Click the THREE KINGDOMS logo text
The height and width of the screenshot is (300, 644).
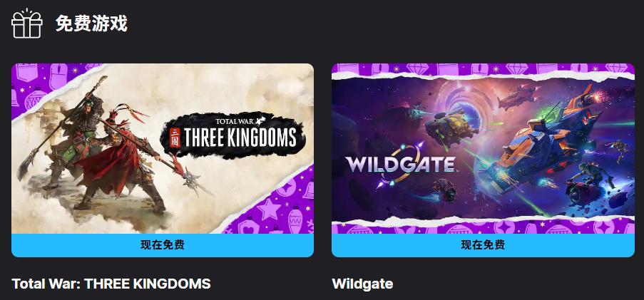tap(240, 138)
